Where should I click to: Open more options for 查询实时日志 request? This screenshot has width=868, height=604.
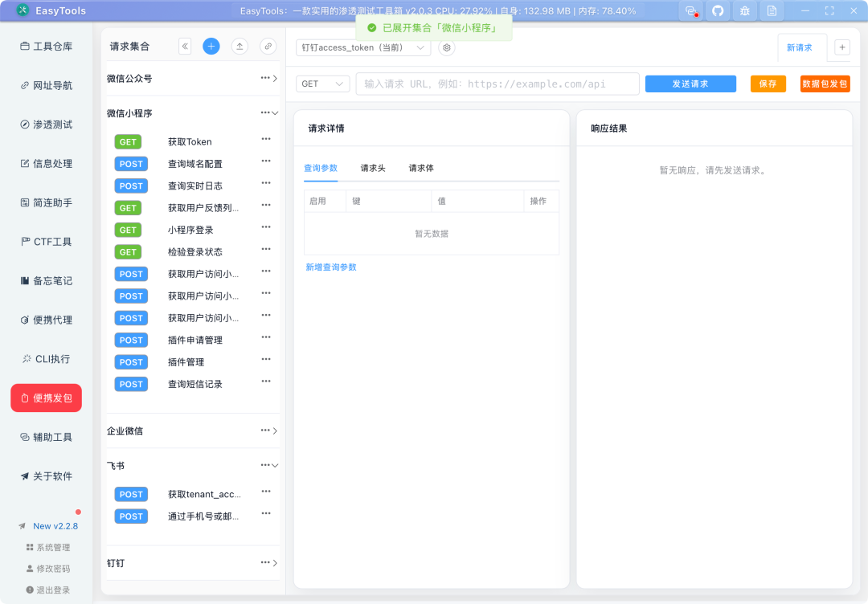(x=266, y=184)
